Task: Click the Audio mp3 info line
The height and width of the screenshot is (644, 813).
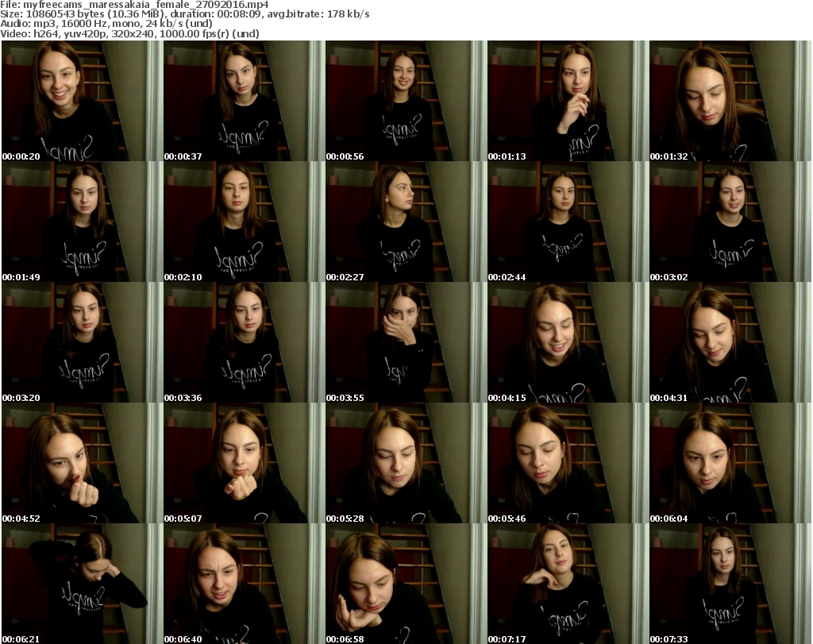Action: [x=106, y=24]
